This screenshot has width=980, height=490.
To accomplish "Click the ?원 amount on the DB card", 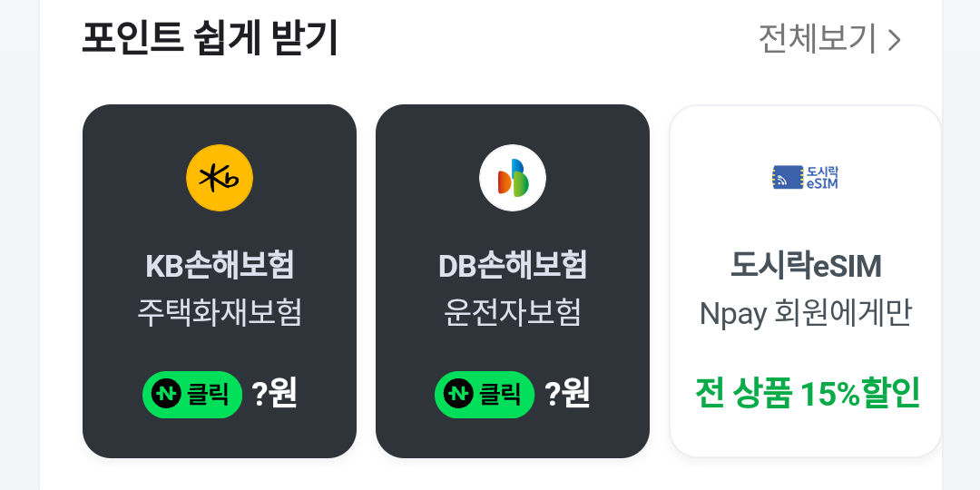I will pos(567,394).
